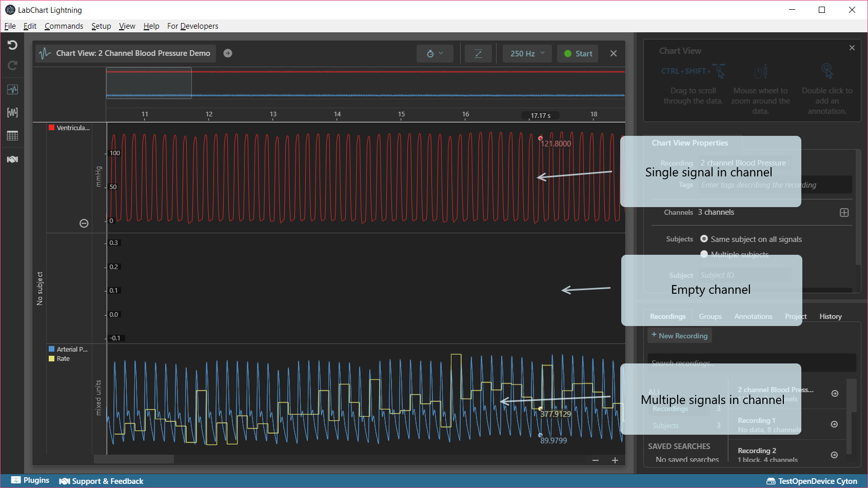Click the Undo arrow icon
Viewport: 868px width, 488px height.
[x=12, y=45]
